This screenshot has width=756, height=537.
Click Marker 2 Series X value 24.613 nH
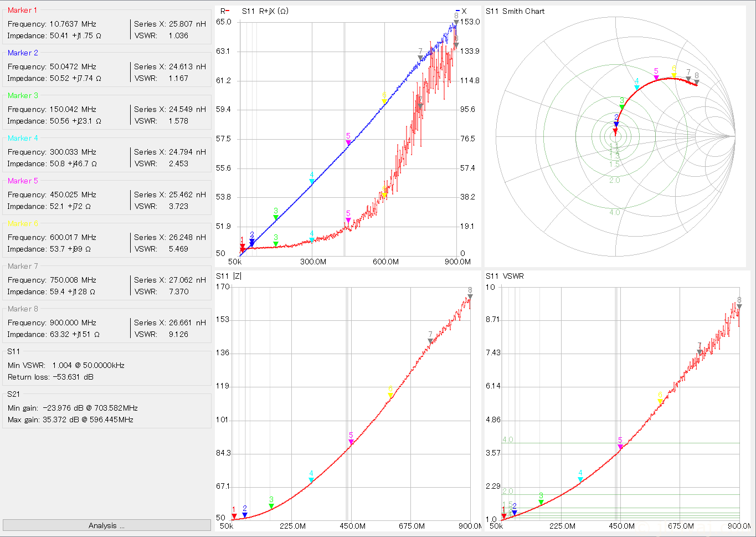(x=187, y=67)
